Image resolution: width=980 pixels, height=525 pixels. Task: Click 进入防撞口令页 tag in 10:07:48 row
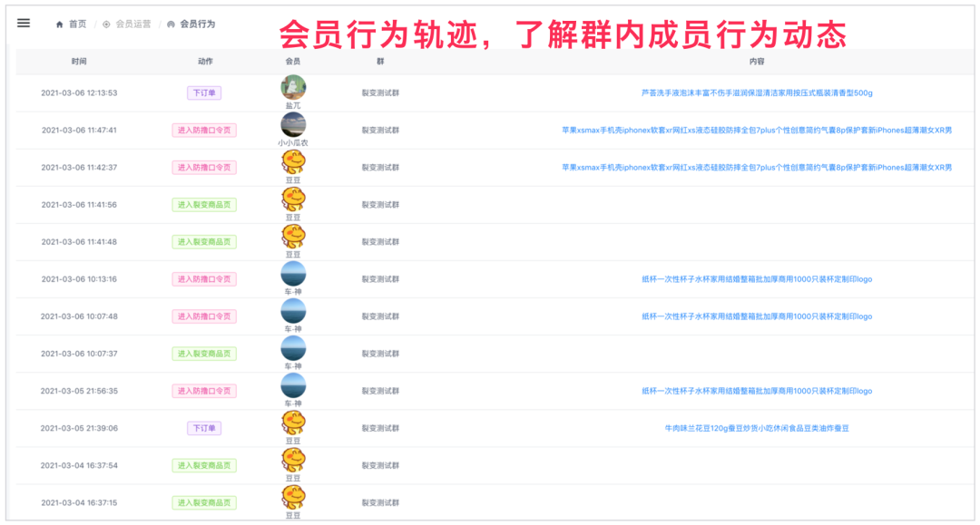(x=204, y=316)
